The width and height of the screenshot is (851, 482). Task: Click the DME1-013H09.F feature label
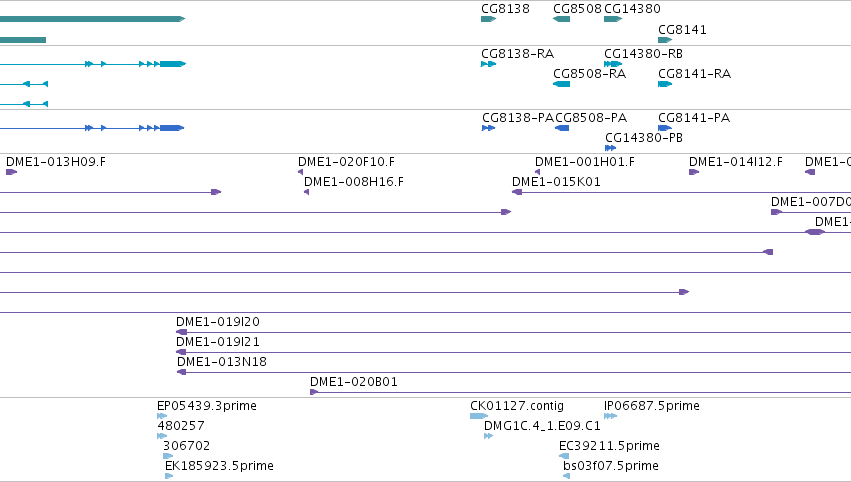click(56, 162)
